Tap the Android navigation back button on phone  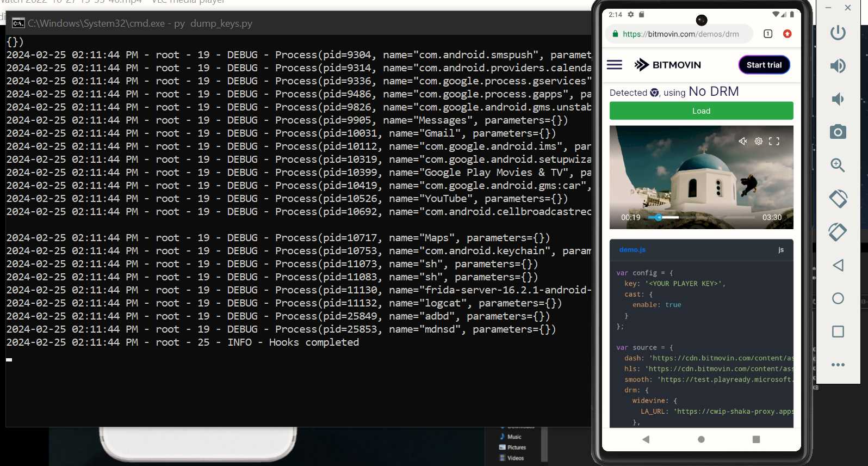(646, 439)
